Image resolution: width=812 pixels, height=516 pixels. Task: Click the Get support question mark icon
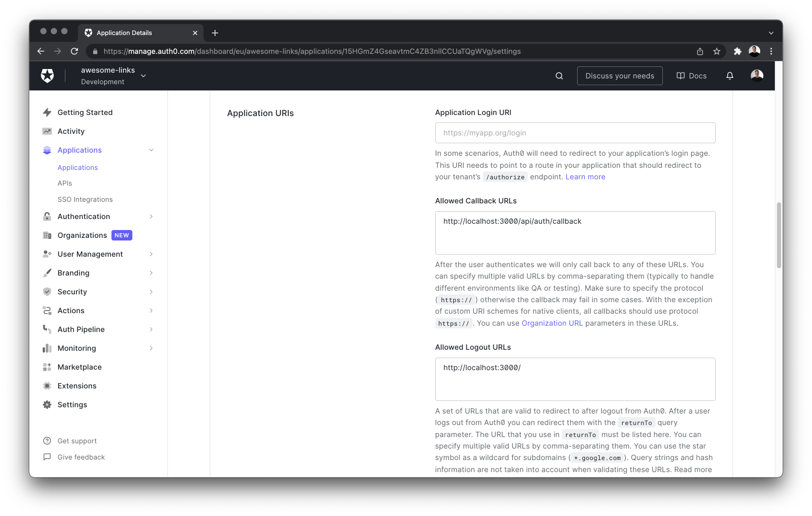pyautogui.click(x=47, y=440)
